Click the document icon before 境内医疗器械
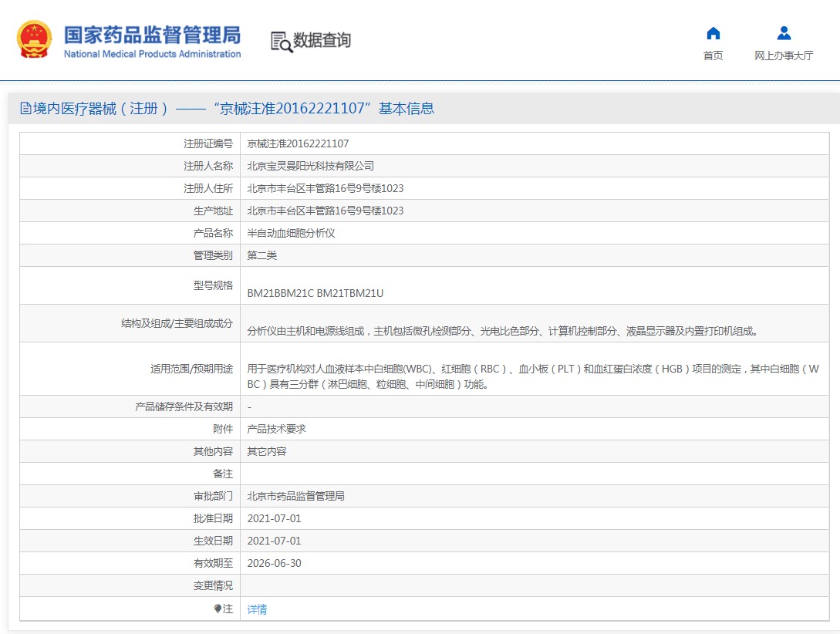Viewport: 840px width, 634px height. pyautogui.click(x=25, y=109)
